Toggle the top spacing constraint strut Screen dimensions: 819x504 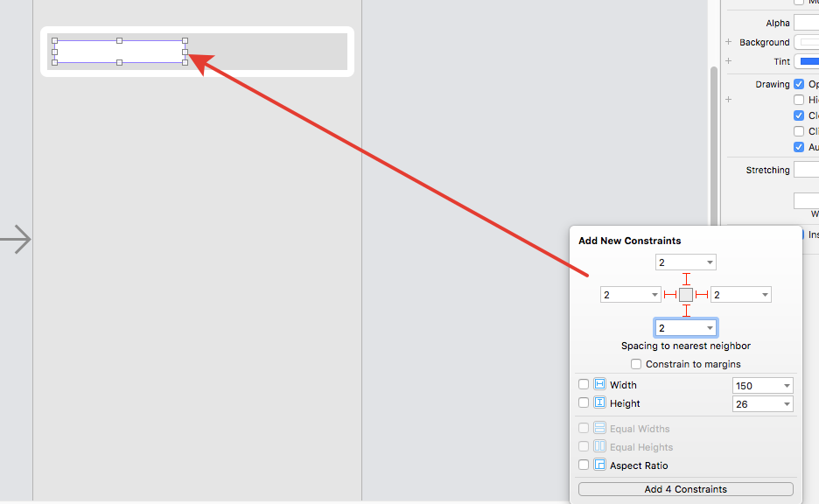click(686, 279)
